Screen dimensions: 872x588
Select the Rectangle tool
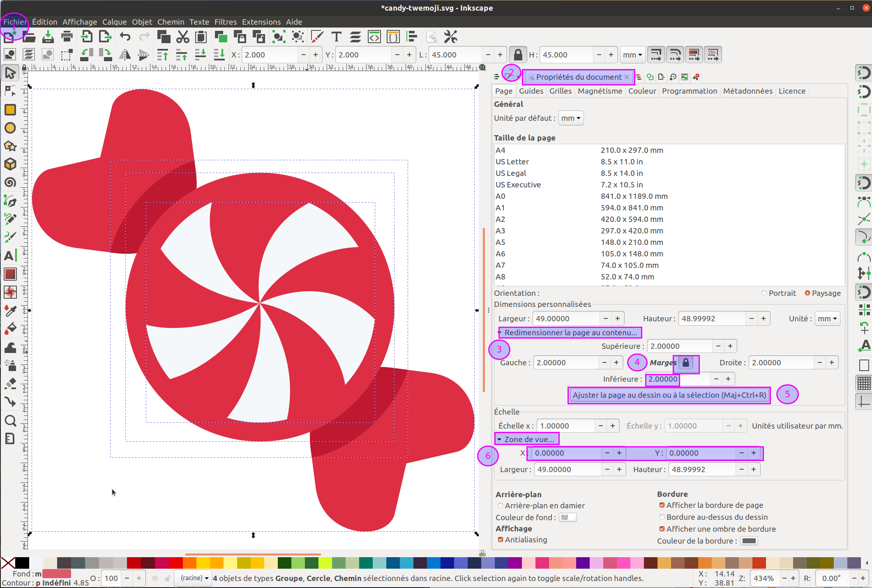click(10, 110)
